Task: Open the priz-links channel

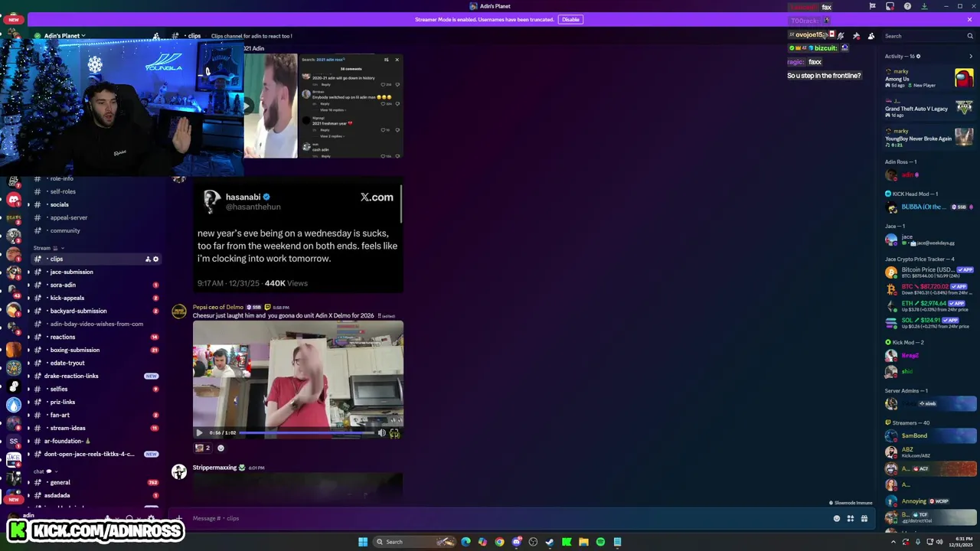Action: pyautogui.click(x=97, y=403)
